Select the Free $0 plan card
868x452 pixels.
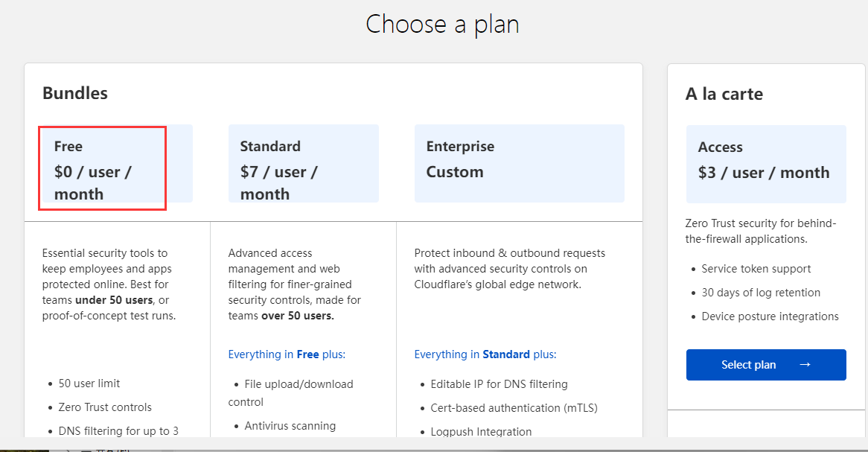[117, 164]
